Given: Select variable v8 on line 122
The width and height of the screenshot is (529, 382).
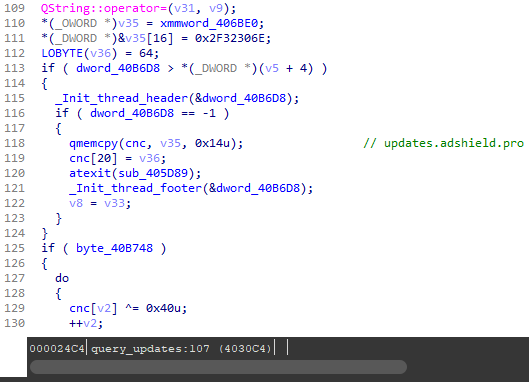Looking at the screenshot, I should pos(76,203).
